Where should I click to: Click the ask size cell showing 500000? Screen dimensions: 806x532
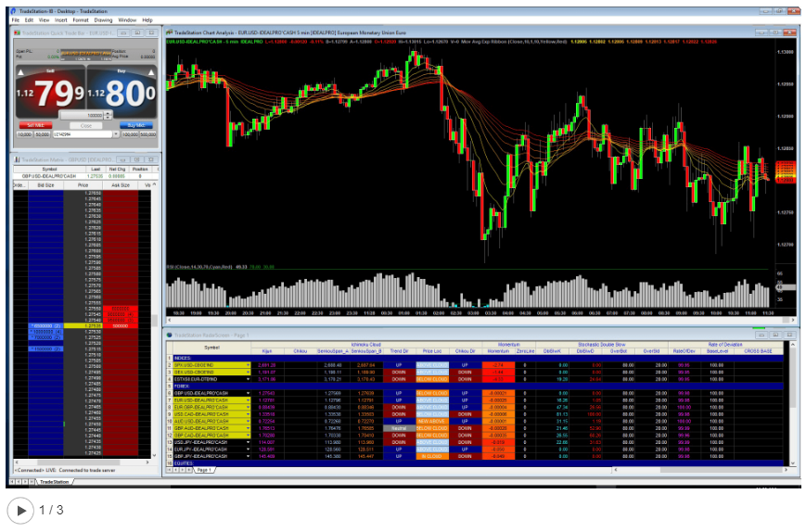[121, 325]
